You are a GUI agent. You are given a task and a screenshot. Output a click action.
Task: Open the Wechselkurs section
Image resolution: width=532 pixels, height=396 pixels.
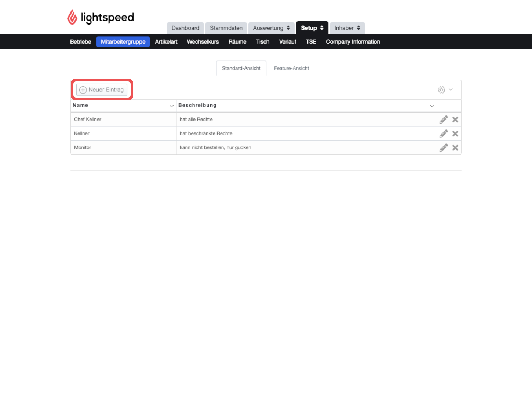203,42
